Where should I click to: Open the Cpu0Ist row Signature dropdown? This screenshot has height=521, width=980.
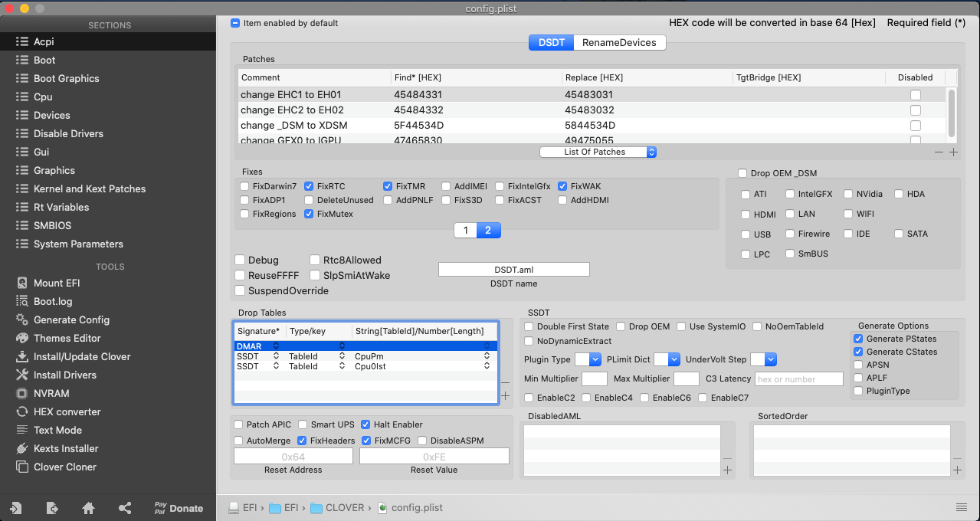point(276,366)
